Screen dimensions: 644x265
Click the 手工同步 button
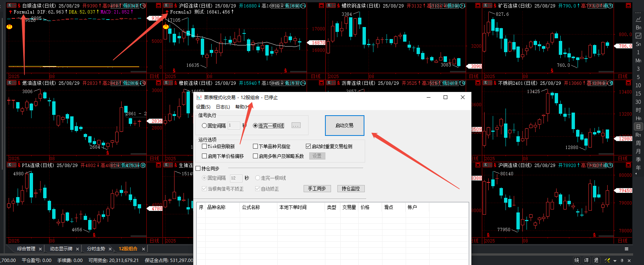pyautogui.click(x=317, y=188)
